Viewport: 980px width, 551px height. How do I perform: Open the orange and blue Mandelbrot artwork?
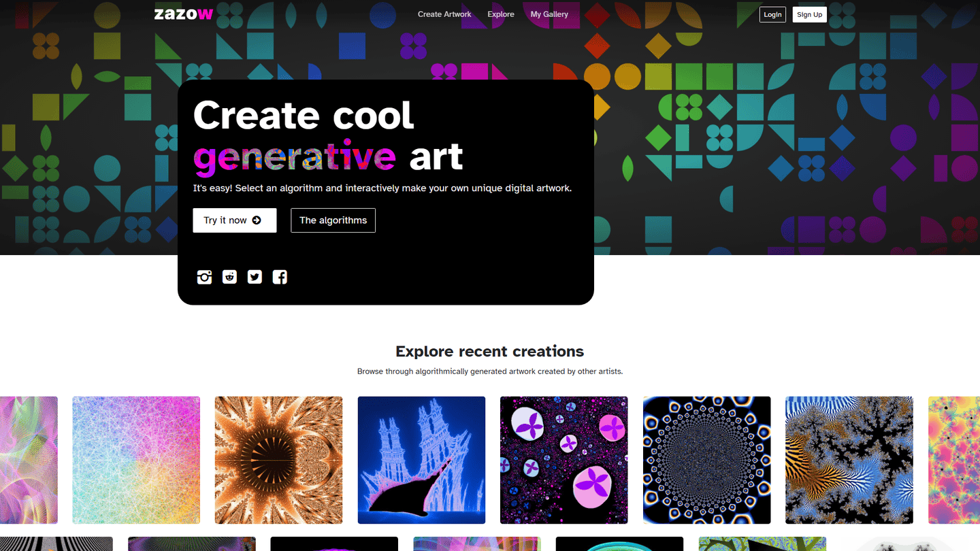[849, 460]
